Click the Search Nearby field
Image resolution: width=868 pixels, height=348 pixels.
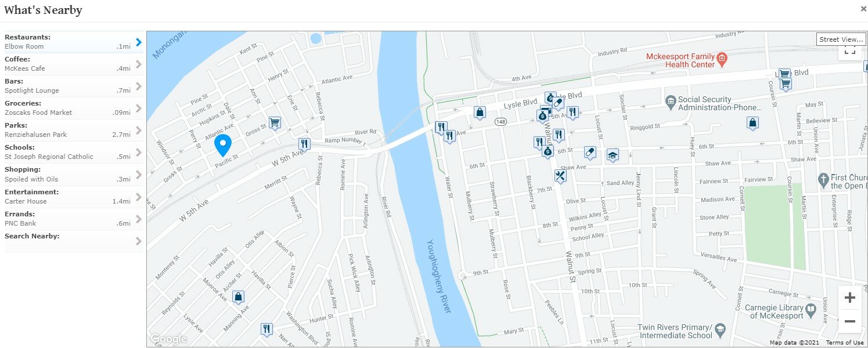(70, 241)
